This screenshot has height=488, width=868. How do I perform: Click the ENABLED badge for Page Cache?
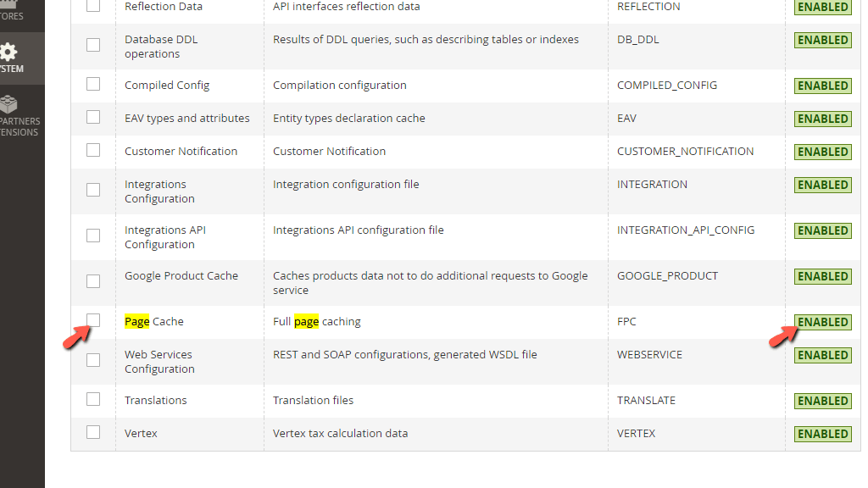click(822, 322)
